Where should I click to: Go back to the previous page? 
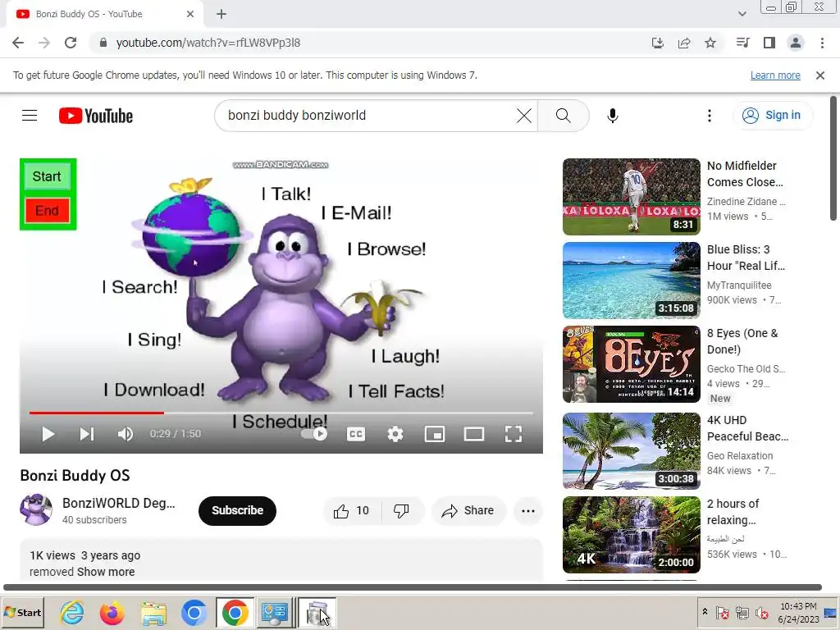[18, 43]
